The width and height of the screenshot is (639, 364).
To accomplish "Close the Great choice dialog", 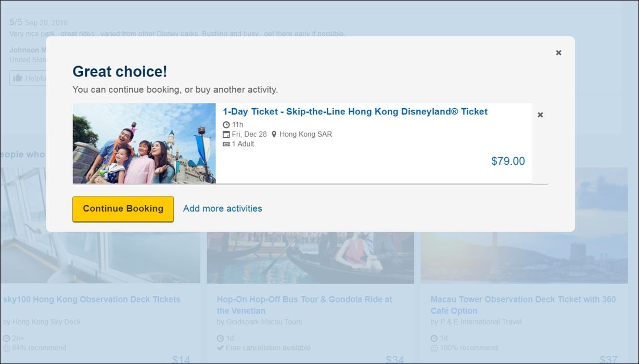I will (558, 53).
